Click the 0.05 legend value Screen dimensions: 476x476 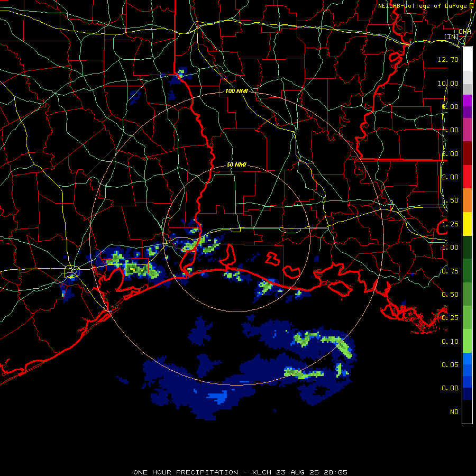(x=450, y=364)
